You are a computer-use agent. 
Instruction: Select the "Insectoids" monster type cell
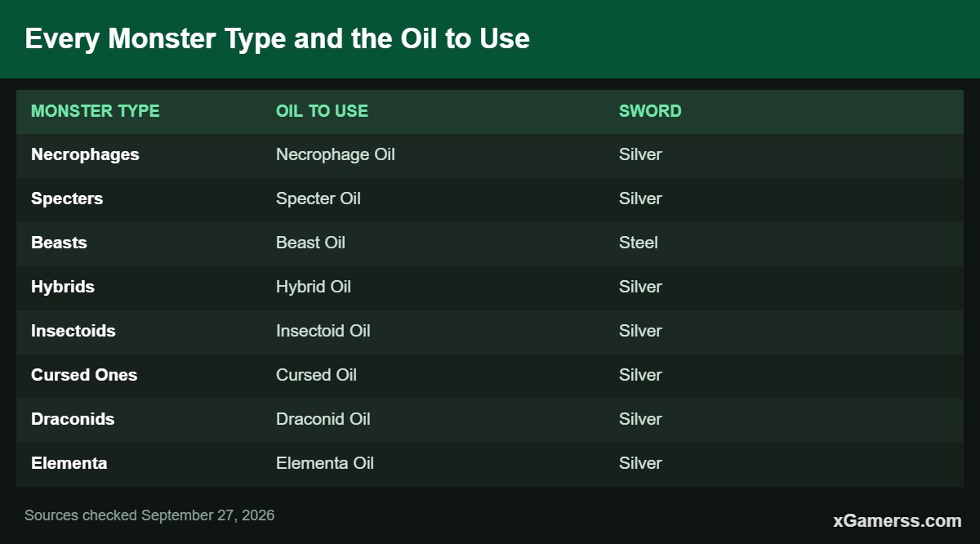pos(73,331)
